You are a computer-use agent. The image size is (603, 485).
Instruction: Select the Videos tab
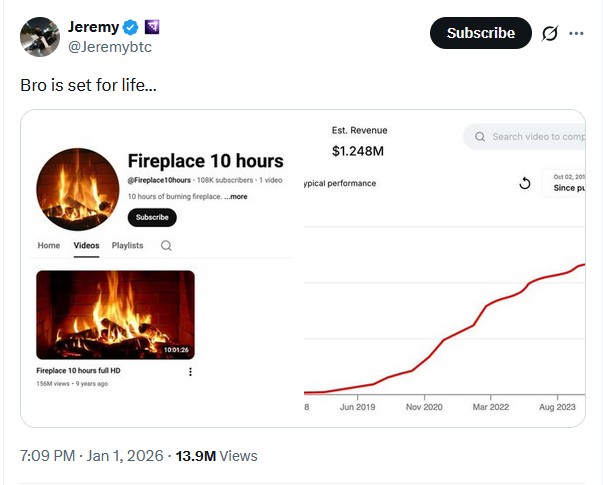tap(86, 246)
